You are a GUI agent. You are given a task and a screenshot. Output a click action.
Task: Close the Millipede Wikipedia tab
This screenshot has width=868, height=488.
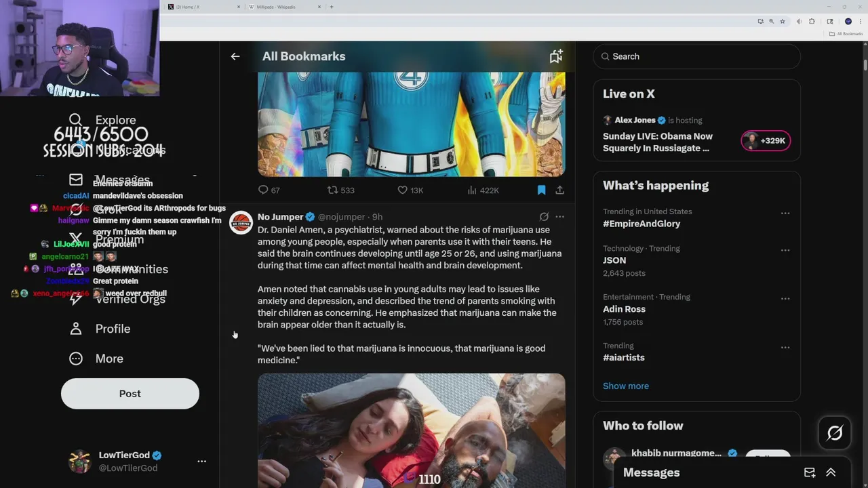pos(319,7)
